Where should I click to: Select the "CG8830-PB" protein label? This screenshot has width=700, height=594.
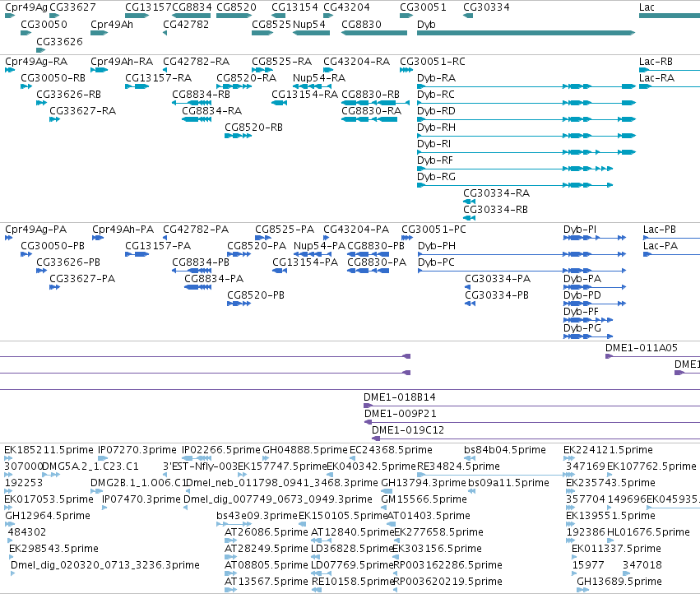click(376, 246)
